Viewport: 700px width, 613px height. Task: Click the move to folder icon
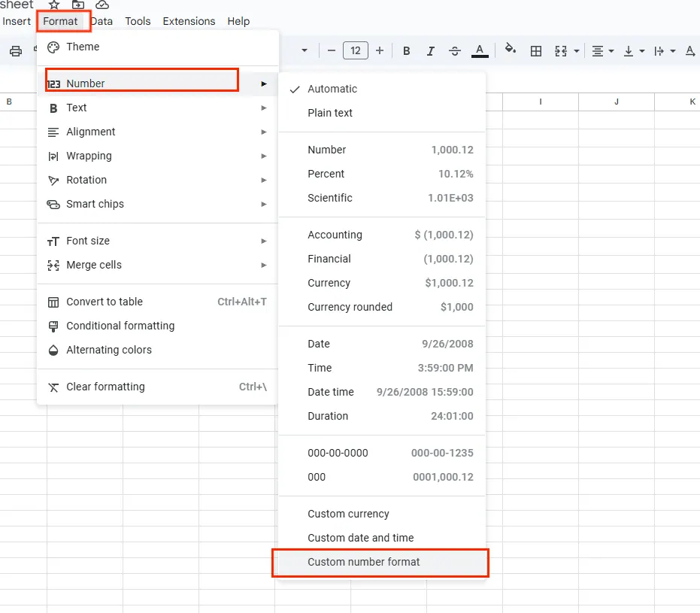[78, 5]
